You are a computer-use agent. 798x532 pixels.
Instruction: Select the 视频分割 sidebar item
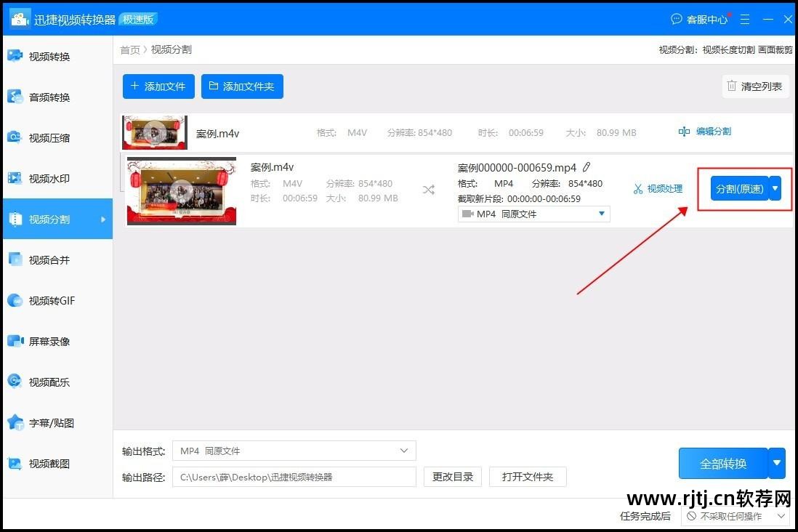tap(57, 219)
